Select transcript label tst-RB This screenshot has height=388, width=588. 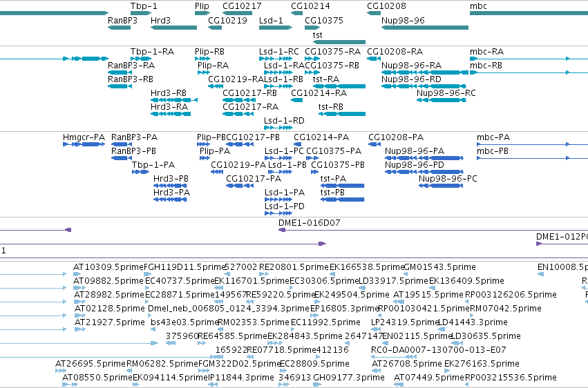point(331,107)
